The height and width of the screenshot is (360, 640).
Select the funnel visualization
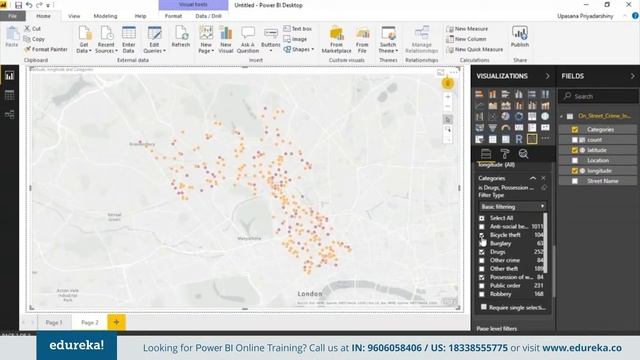(x=493, y=128)
